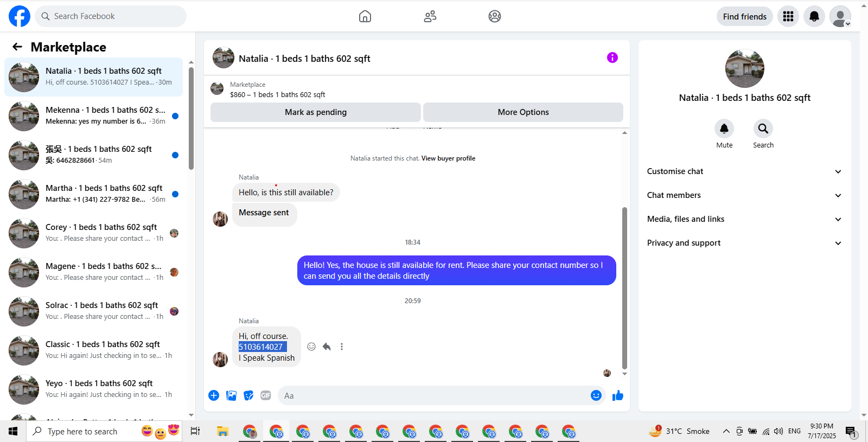Open the Magene conversation
The width and height of the screenshot is (868, 442).
[x=94, y=272]
